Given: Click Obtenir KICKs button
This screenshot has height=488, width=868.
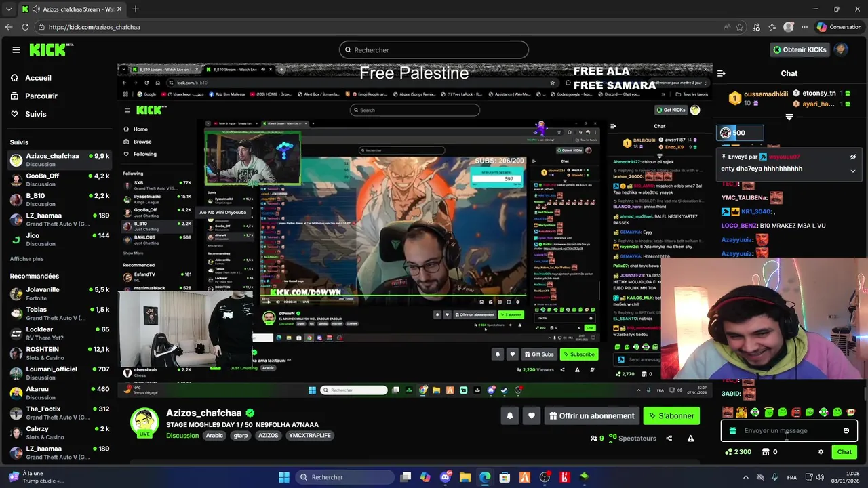Looking at the screenshot, I should [800, 49].
